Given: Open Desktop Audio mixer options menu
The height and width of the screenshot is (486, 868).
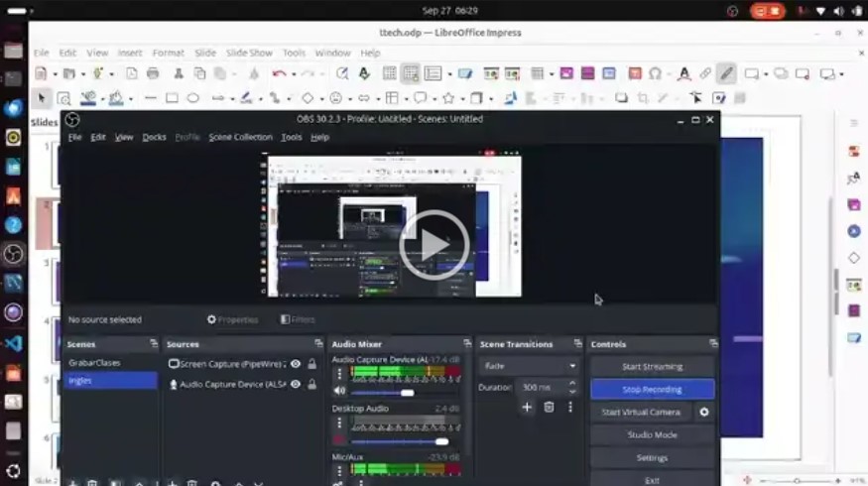Looking at the screenshot, I should click(339, 424).
